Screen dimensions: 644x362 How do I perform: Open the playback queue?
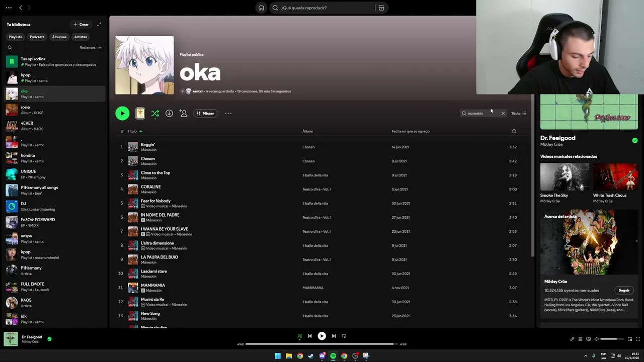(580, 339)
